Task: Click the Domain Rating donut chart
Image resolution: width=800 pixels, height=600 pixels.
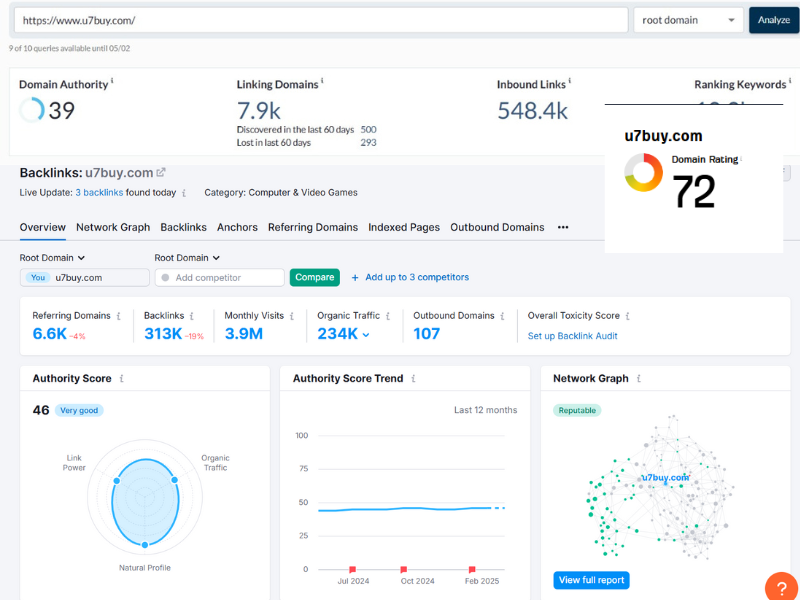Action: (x=643, y=172)
